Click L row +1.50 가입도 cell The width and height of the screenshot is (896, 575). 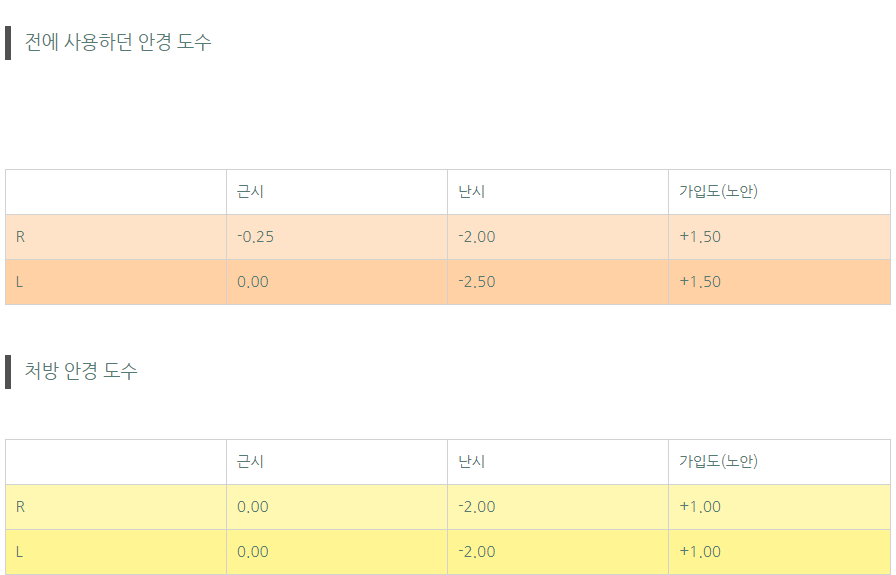[700, 282]
